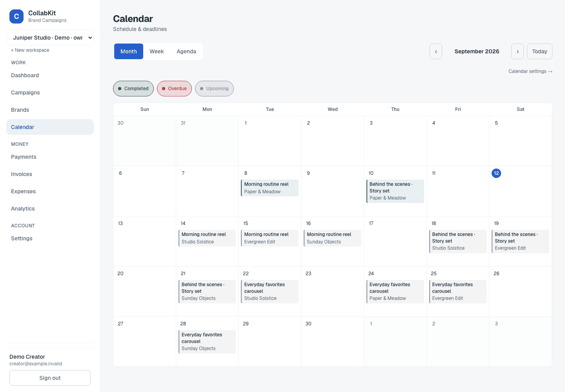Open Analytics in the sidebar
The image size is (565, 392).
click(50, 209)
